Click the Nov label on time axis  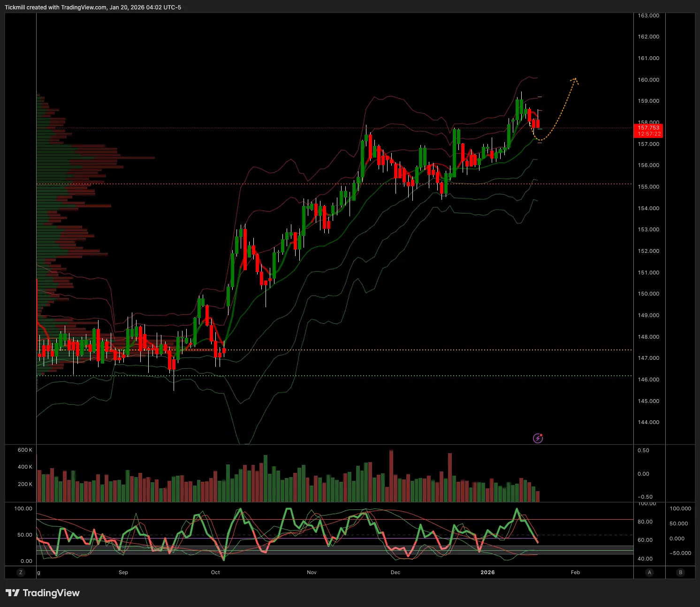(312, 572)
